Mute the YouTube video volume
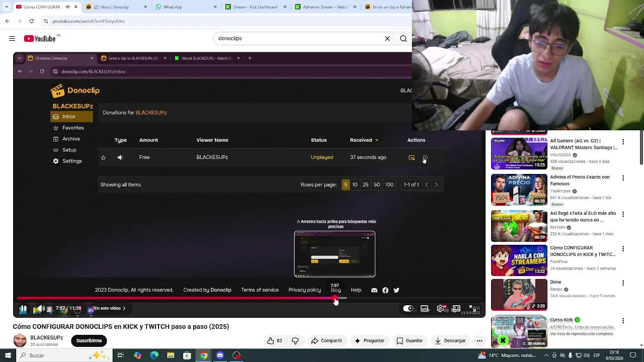This screenshot has height=362, width=644. point(41,309)
